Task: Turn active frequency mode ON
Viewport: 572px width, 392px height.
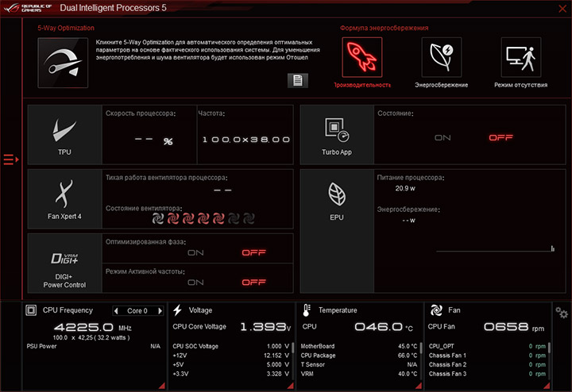Action: tap(195, 282)
